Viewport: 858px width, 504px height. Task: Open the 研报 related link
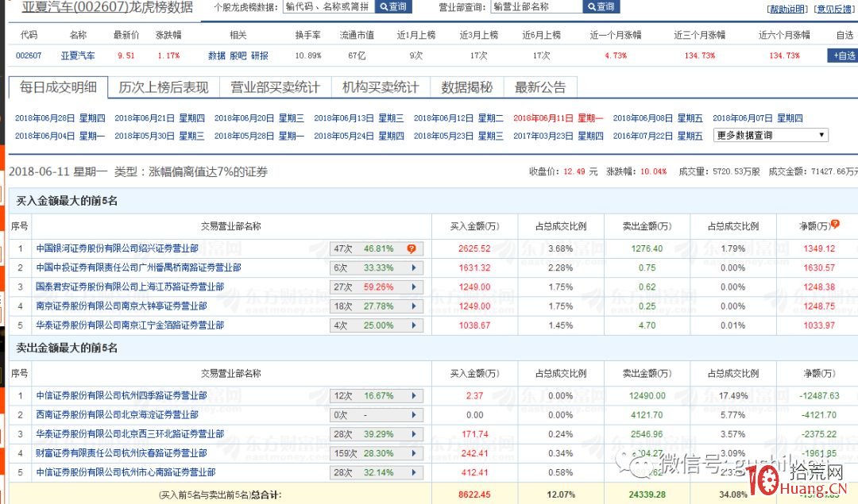pyautogui.click(x=259, y=56)
